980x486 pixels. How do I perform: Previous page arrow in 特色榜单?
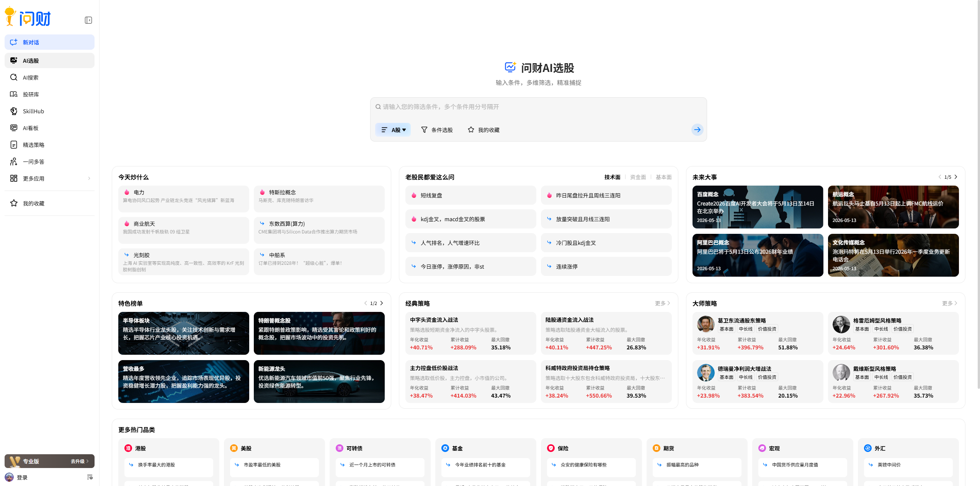tap(366, 303)
